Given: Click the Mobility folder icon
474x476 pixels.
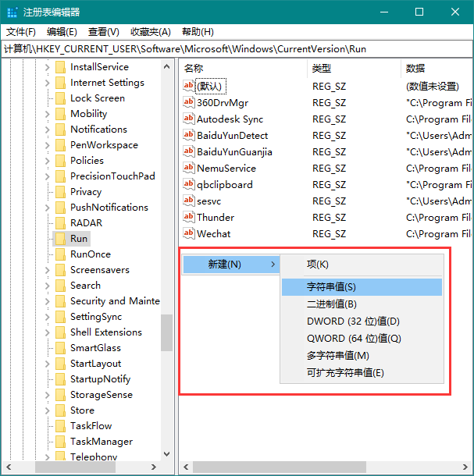Looking at the screenshot, I should tap(60, 114).
